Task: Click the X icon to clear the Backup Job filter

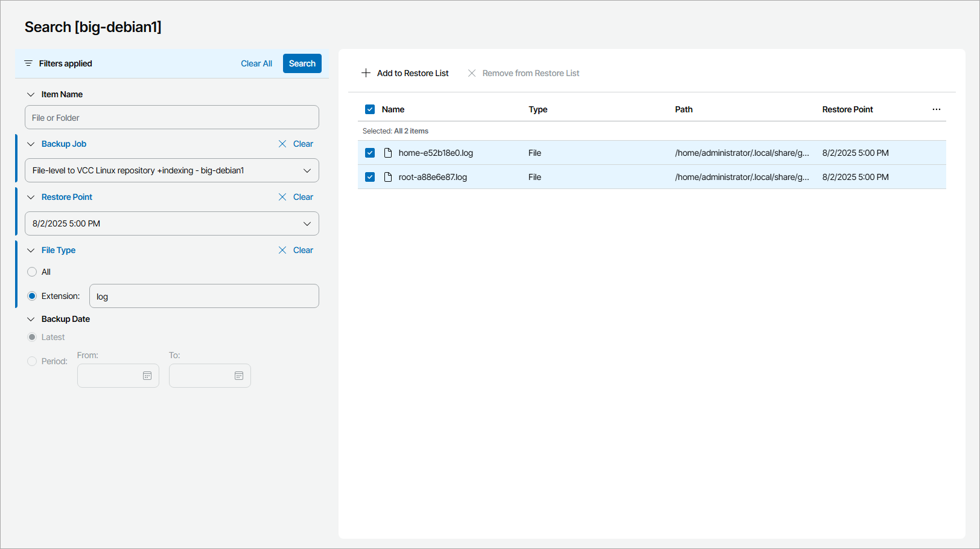Action: click(282, 144)
